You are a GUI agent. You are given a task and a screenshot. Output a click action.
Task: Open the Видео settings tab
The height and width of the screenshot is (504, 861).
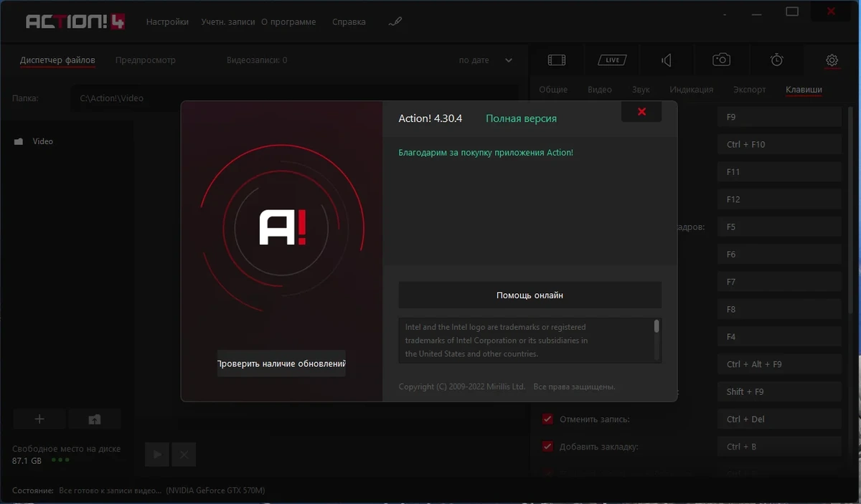click(600, 90)
